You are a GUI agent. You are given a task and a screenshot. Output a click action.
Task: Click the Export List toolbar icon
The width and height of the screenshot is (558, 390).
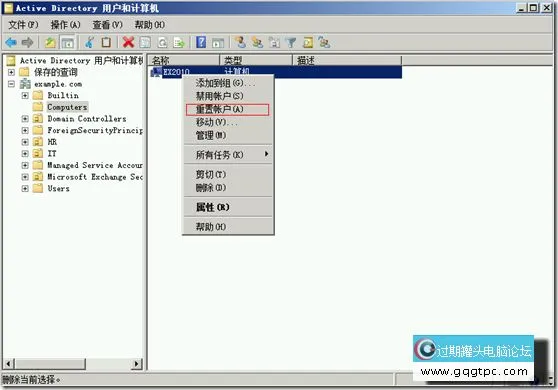(x=179, y=43)
